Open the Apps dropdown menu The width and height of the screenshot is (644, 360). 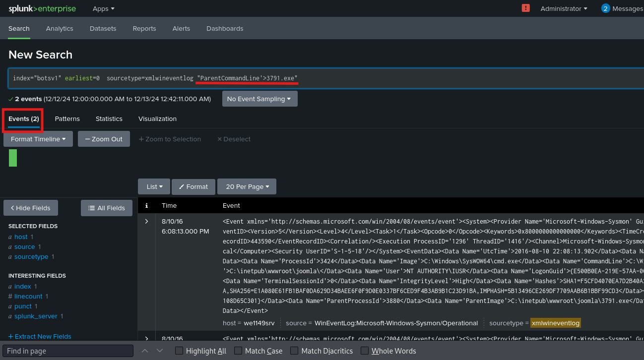(104, 8)
